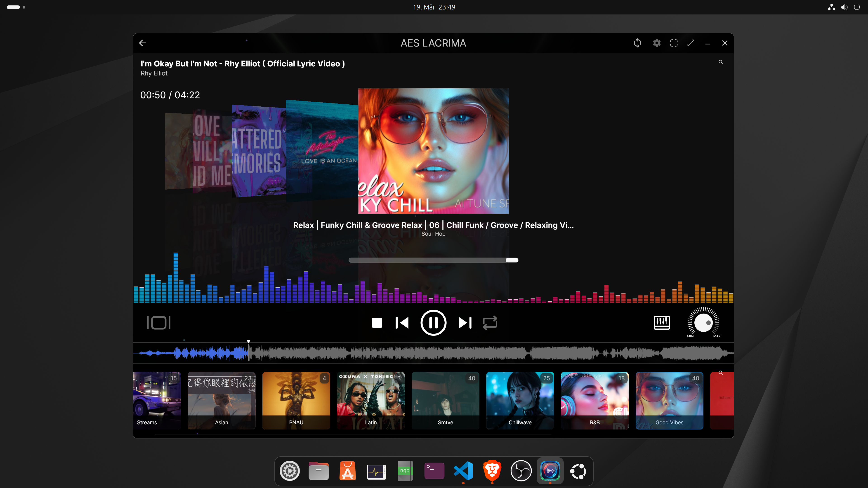Open the Smtve playlist
868x488 pixels.
[446, 400]
